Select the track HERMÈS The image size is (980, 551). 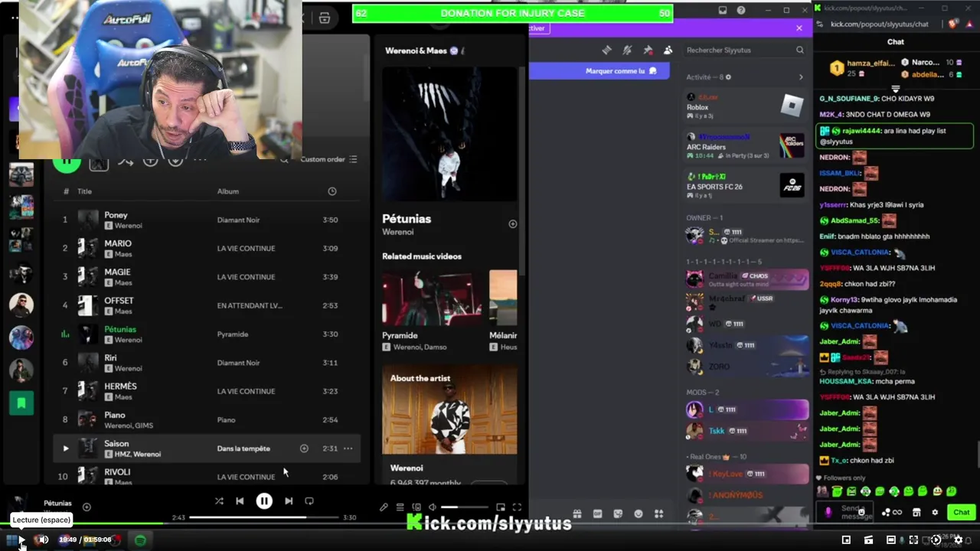pos(207,391)
